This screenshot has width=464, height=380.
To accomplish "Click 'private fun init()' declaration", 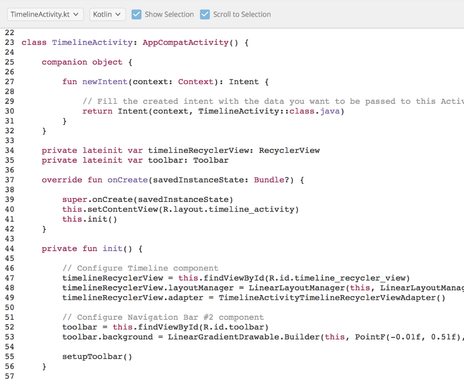I will (x=87, y=248).
